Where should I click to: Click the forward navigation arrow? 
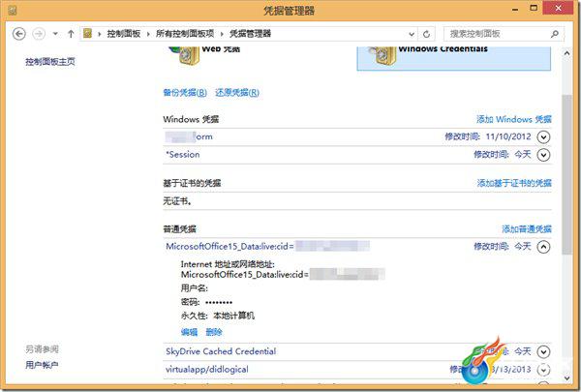[39, 34]
